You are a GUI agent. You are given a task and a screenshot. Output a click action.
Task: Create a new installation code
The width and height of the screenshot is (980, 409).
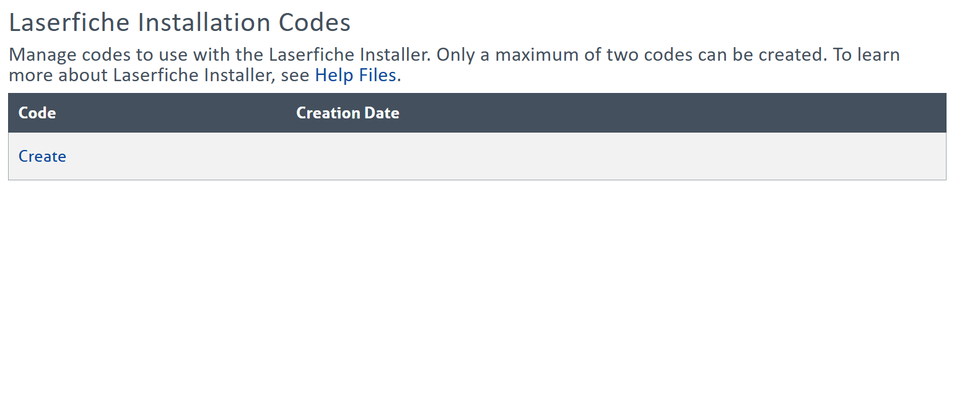click(42, 156)
